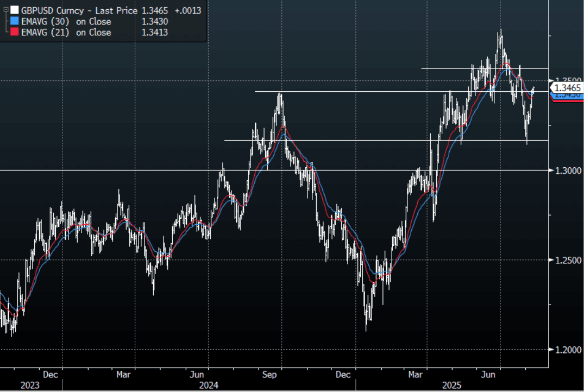Click the white GBPUSD Curncy color swatch

(x=15, y=10)
